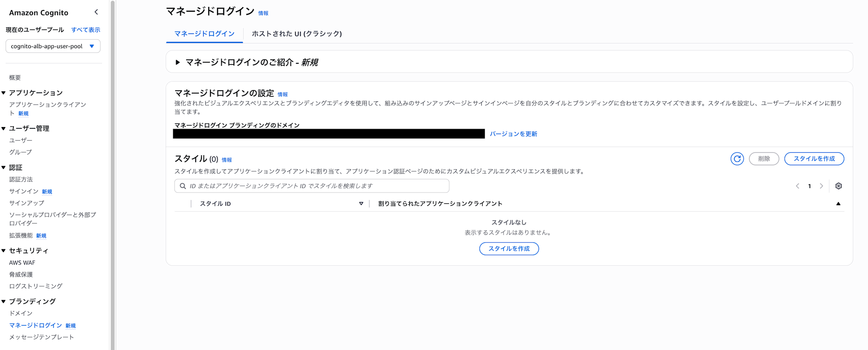Open ログストリーミング in the sidebar

pyautogui.click(x=36, y=286)
